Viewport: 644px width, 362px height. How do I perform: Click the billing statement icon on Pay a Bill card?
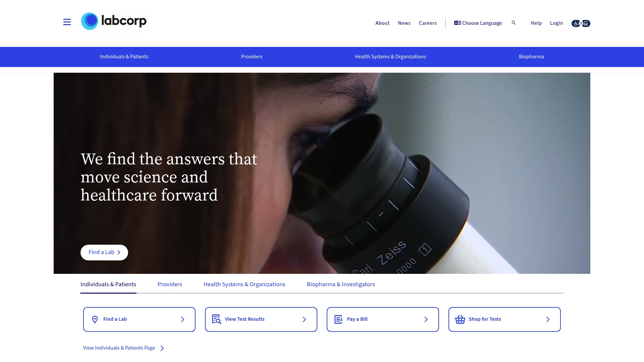tap(338, 319)
